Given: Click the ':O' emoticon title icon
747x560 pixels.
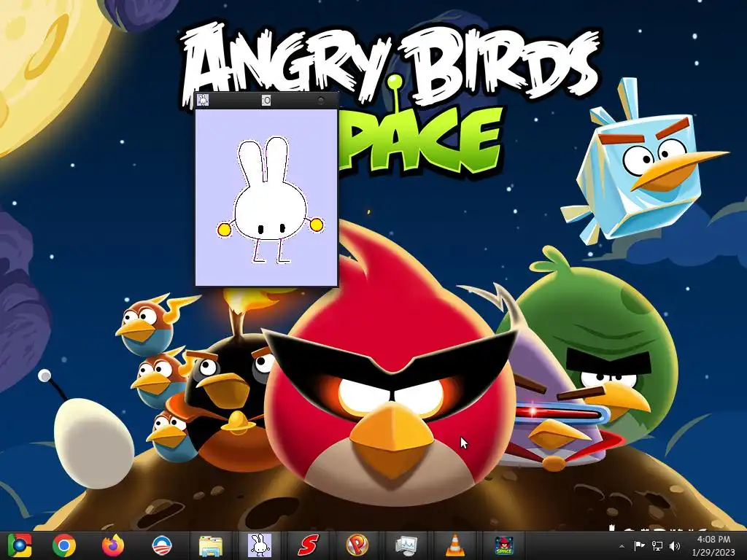Looking at the screenshot, I should [266, 100].
